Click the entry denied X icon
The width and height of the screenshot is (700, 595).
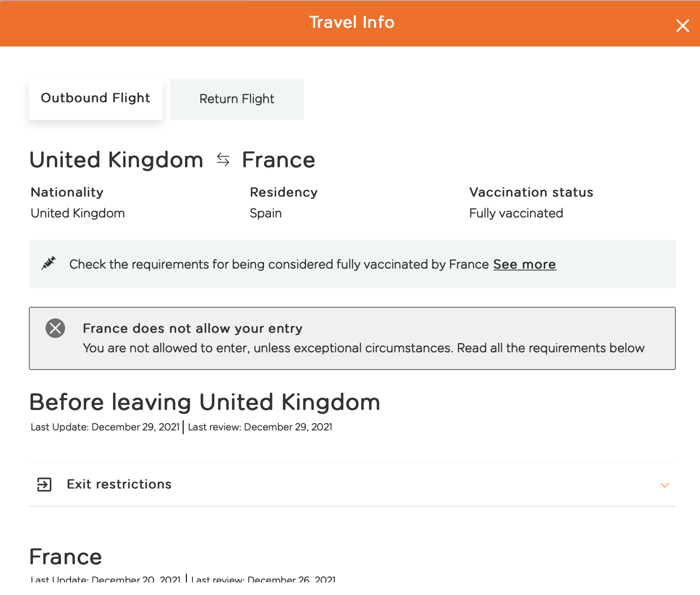tap(55, 328)
